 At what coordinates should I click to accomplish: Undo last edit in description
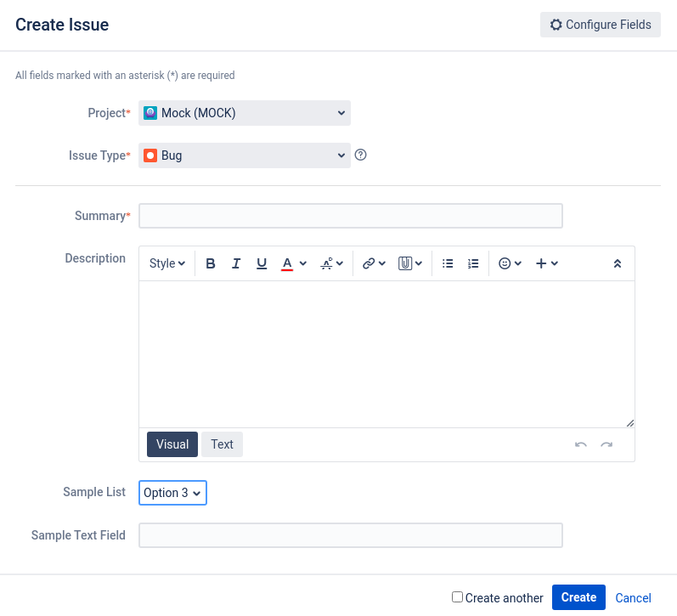[581, 444]
